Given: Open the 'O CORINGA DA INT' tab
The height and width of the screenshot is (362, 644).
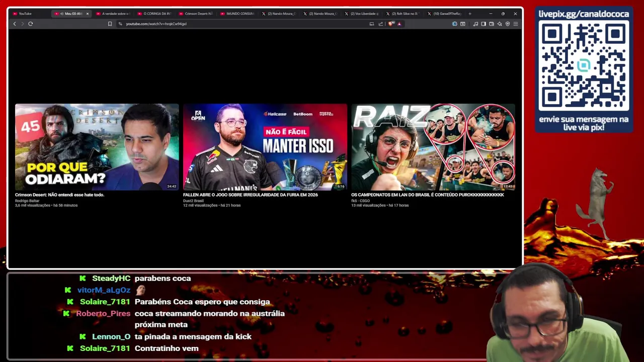Looking at the screenshot, I should tap(154, 14).
